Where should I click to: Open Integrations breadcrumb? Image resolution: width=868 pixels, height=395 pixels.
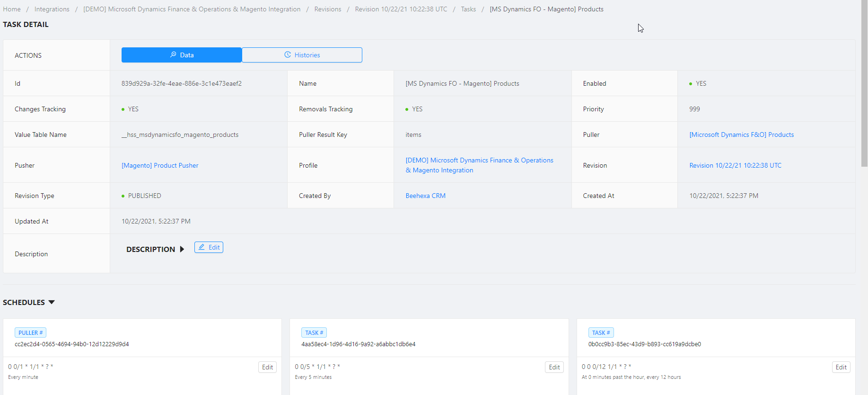(x=52, y=9)
